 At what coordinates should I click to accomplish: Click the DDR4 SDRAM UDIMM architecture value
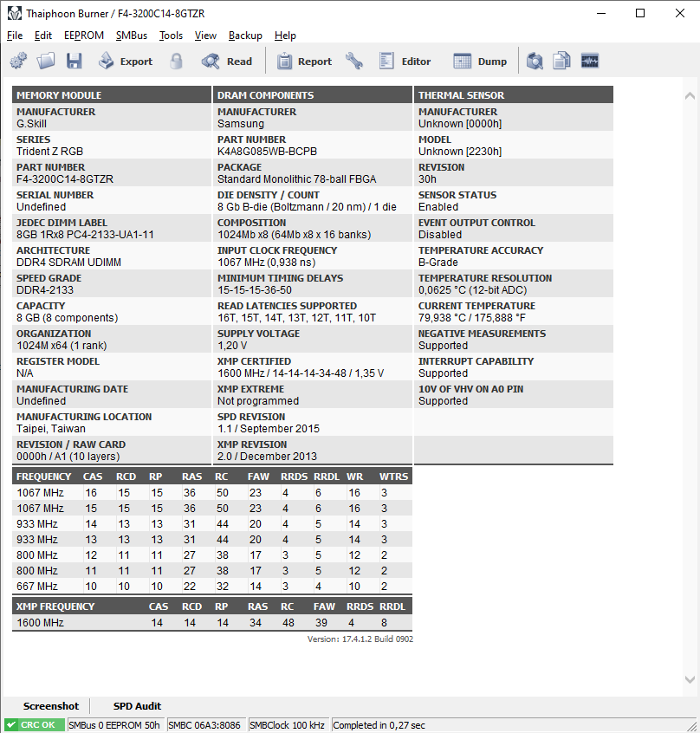point(68,263)
